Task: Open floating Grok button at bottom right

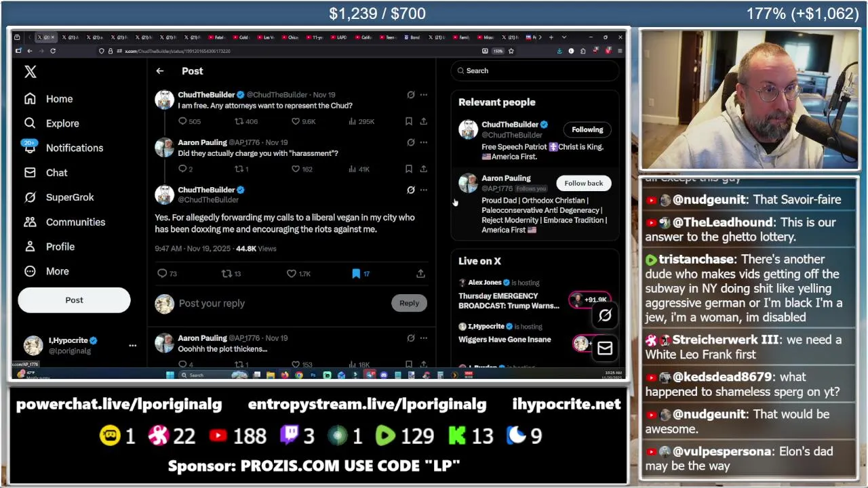Action: (x=604, y=315)
